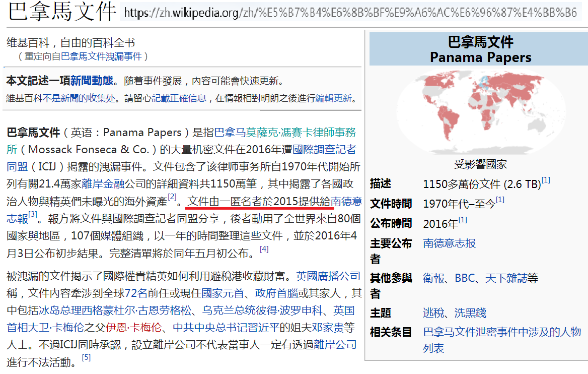
Task: Click the red-underlined phrase 文件由一匿名者於2015提供給
Action: click(259, 202)
